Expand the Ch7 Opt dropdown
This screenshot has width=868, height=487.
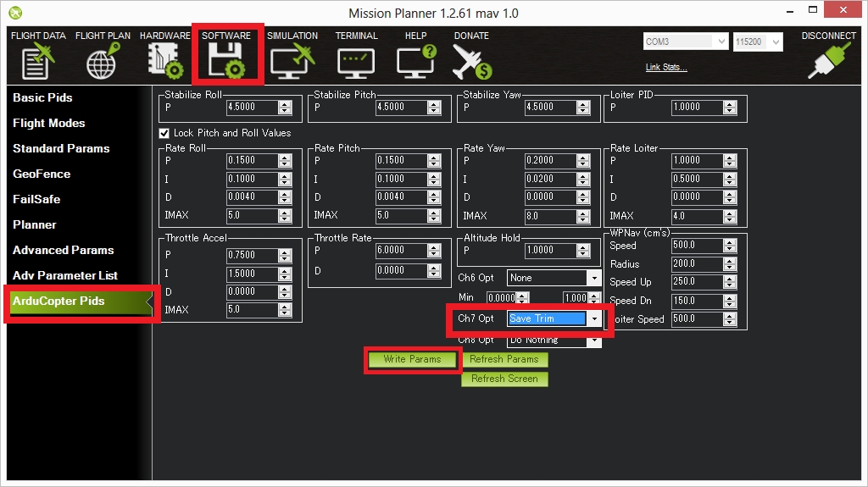coord(594,319)
